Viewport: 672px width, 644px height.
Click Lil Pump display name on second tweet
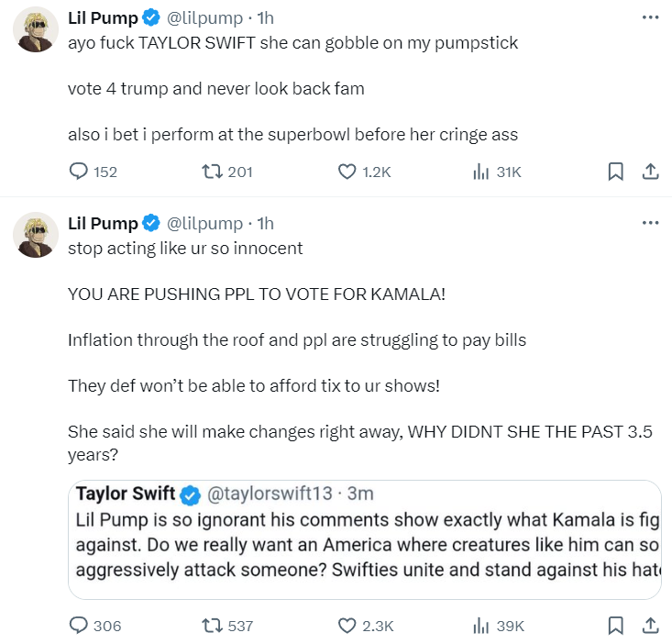coord(103,224)
